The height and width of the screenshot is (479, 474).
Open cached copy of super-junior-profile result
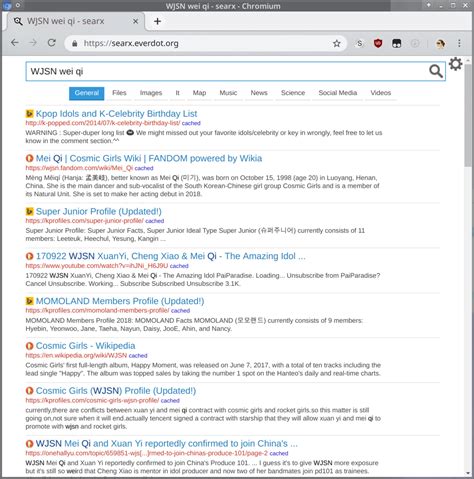[x=155, y=221]
